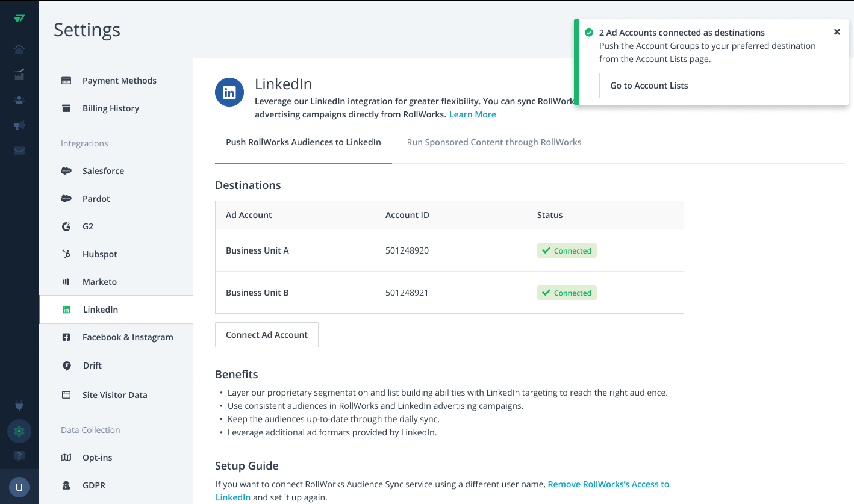Dismiss the Ad Accounts connected notification
Viewport: 854px width, 504px height.
(x=837, y=32)
